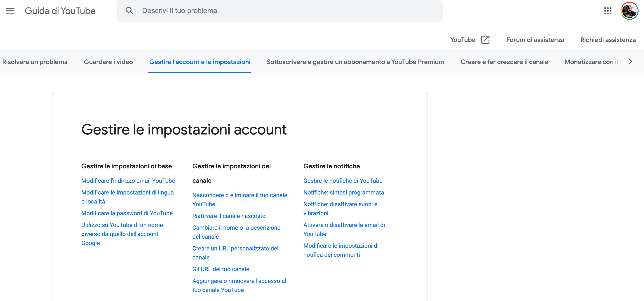
Task: Click the 'Gestire le impostazioni account' heading
Action: (184, 130)
